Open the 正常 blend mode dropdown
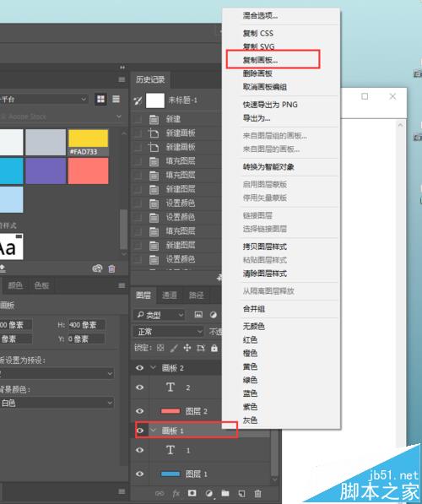The width and height of the screenshot is (422, 504). [x=169, y=332]
